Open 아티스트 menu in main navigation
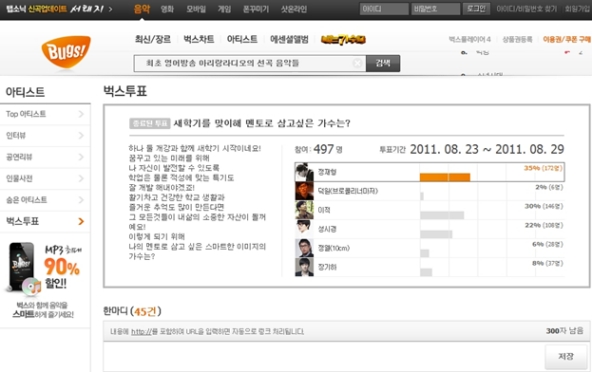Viewport: 592px width, 372px height. pos(242,39)
